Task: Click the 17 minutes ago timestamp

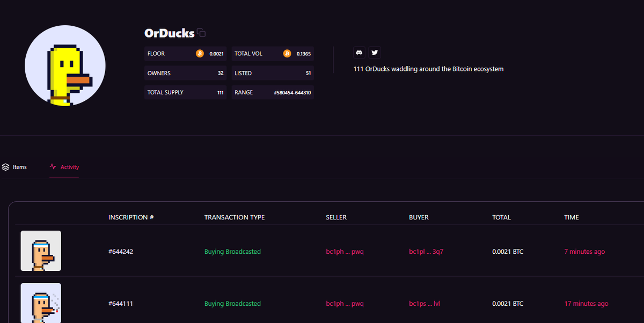Action: (x=587, y=304)
